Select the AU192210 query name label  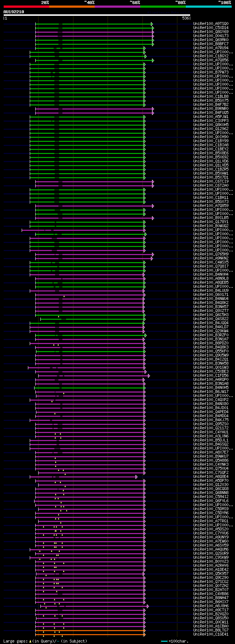tap(14, 12)
